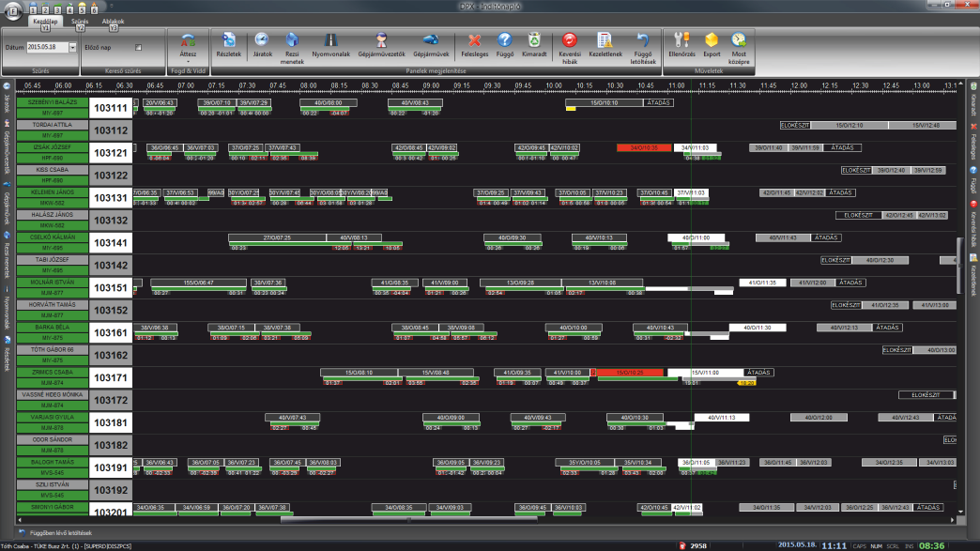Click the horizontal scrollbar thumb

408,519
